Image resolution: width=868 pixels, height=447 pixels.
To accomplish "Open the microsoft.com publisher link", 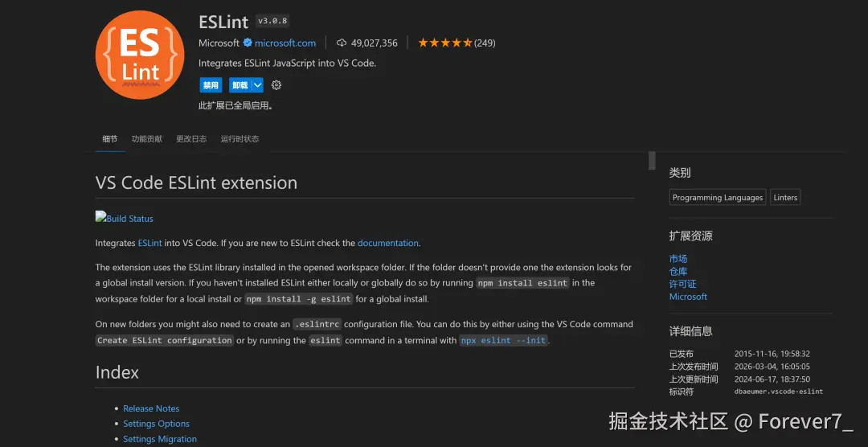I will (285, 43).
